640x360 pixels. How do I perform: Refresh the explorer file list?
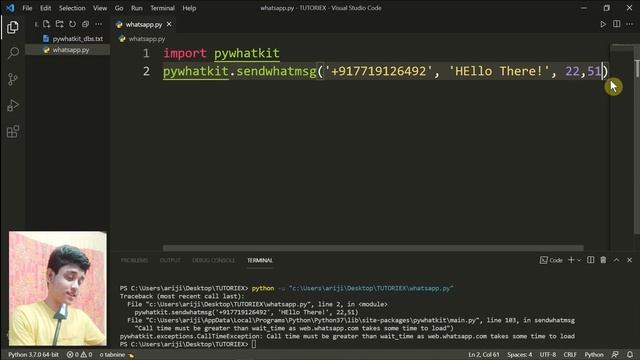pyautogui.click(x=72, y=24)
